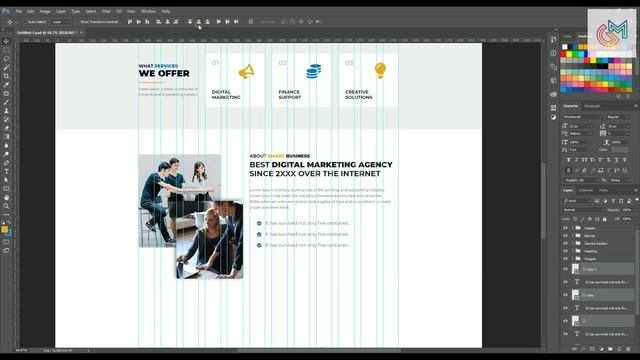Select the Eyedropper tool
Screen dimensions: 640x360
pyautogui.click(x=6, y=85)
